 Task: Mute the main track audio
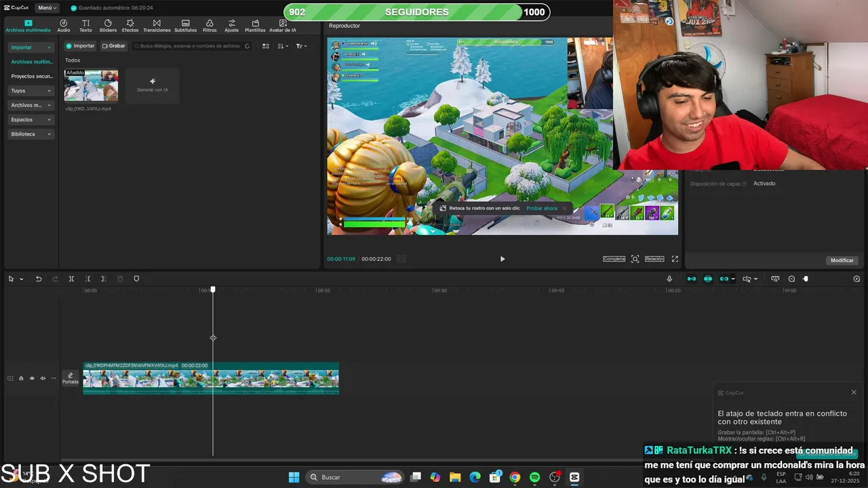43,378
